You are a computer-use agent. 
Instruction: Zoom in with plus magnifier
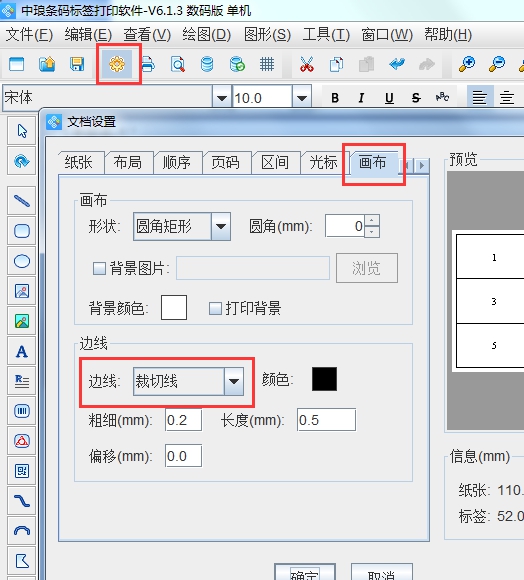(467, 64)
